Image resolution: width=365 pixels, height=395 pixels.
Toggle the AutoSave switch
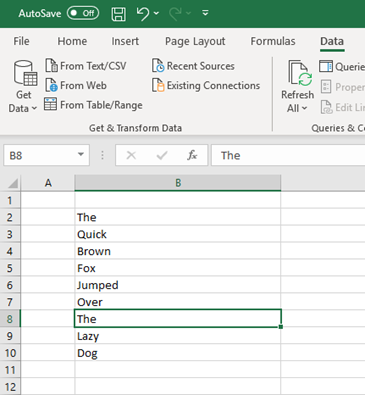83,13
